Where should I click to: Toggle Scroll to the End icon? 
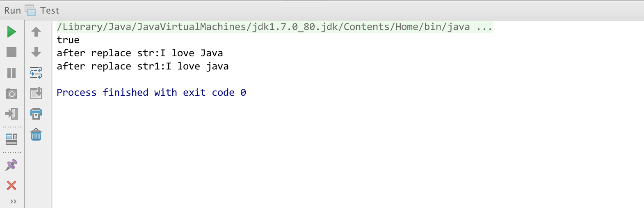pos(36,93)
